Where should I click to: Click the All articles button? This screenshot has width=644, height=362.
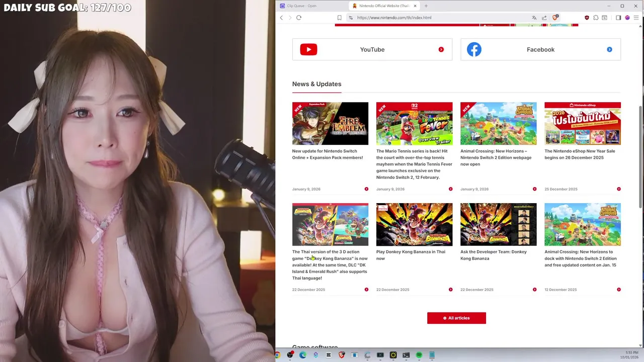pos(456,318)
